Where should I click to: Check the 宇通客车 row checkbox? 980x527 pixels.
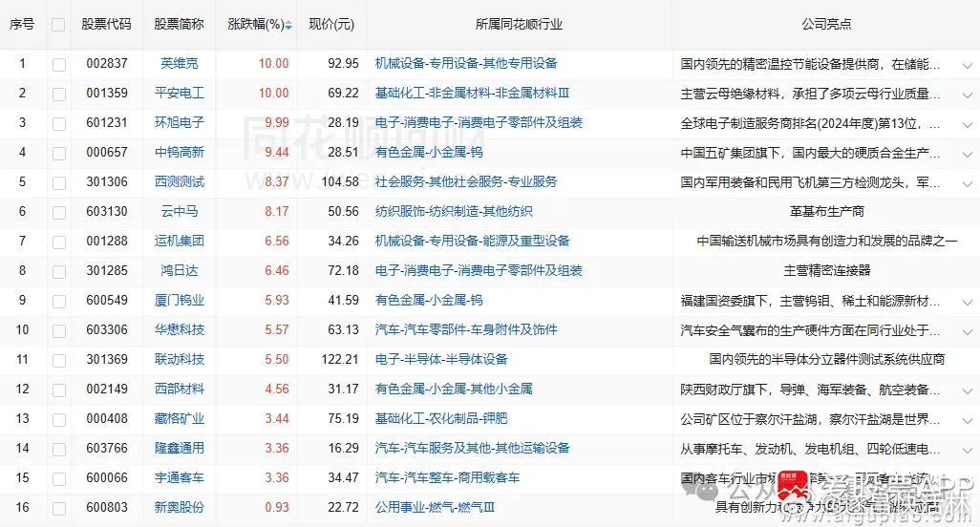[x=59, y=479]
